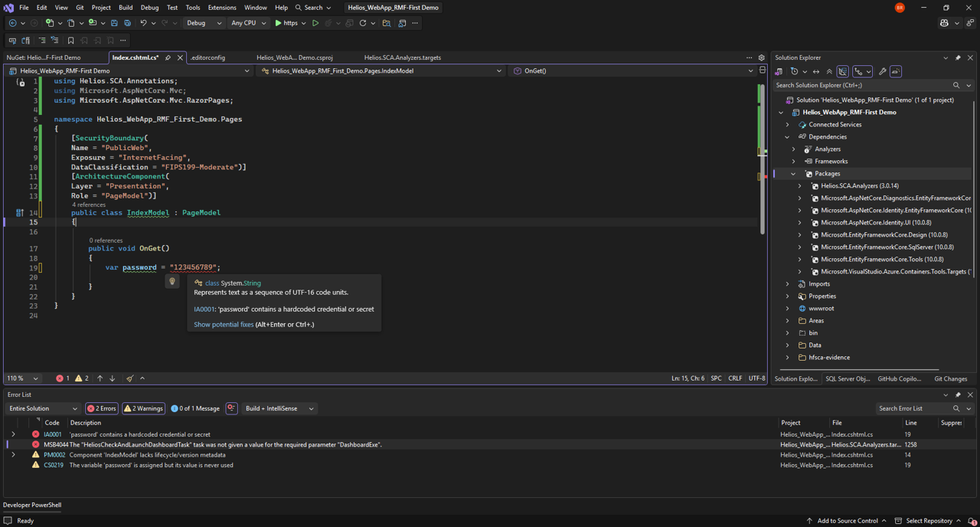Click the lightbulb quick actions icon
Screen dimensions: 980x527
point(172,282)
